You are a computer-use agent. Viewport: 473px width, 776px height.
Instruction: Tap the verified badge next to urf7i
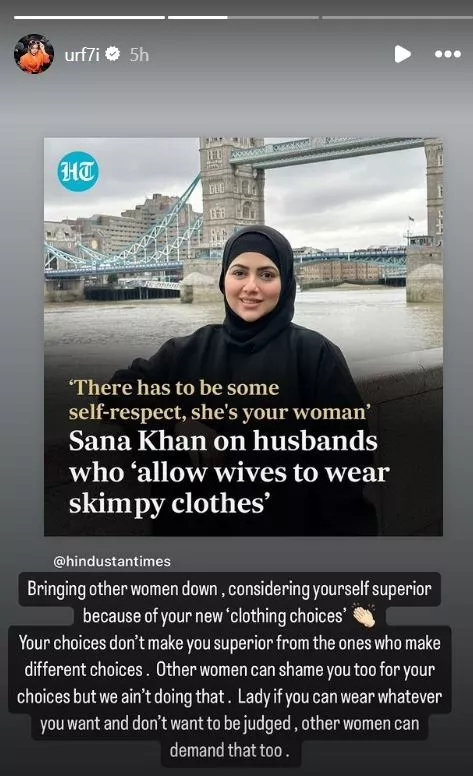click(113, 54)
